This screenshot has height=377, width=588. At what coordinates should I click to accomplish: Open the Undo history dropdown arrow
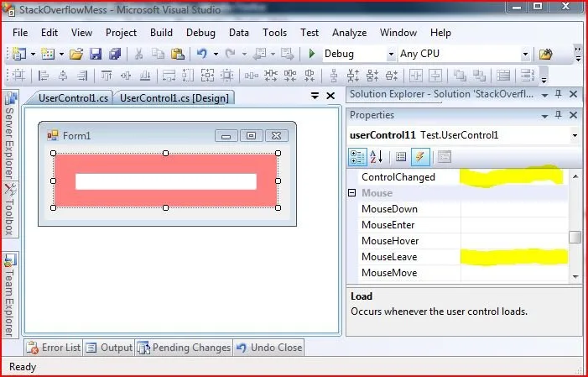click(216, 55)
